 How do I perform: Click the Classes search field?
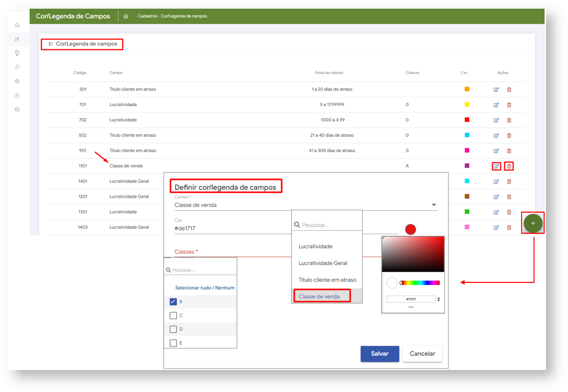(x=200, y=270)
